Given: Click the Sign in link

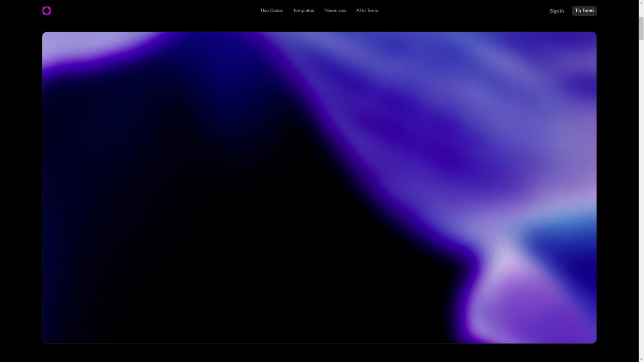Looking at the screenshot, I should (x=556, y=11).
